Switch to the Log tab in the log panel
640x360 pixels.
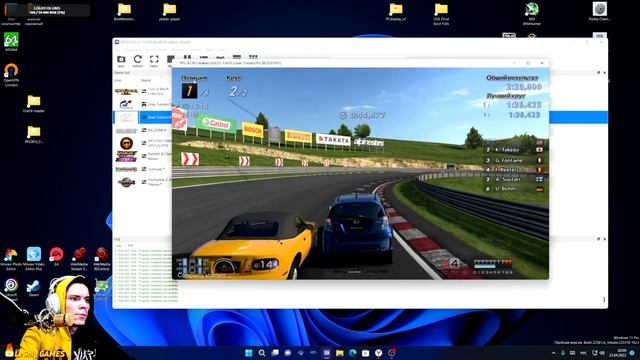point(119,246)
